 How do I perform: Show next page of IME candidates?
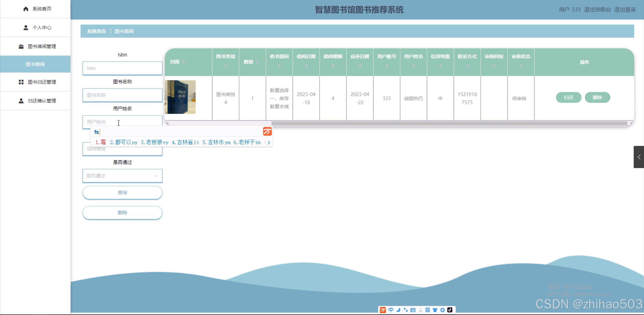[x=269, y=143]
